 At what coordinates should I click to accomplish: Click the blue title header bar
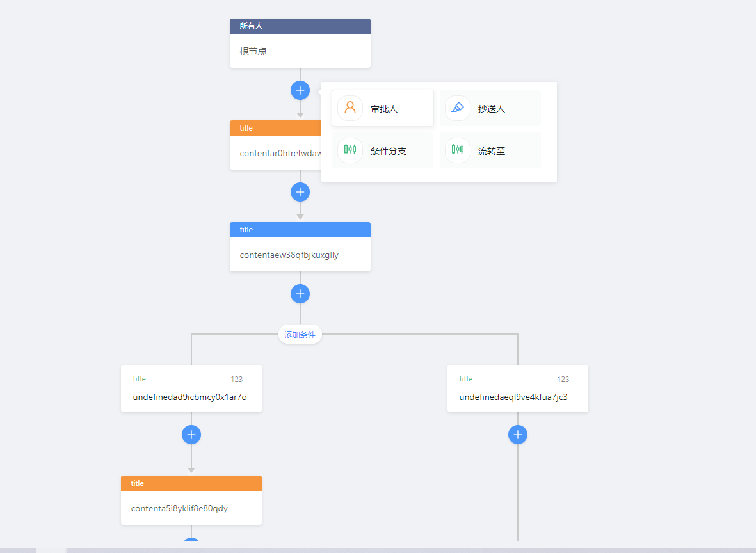[300, 230]
